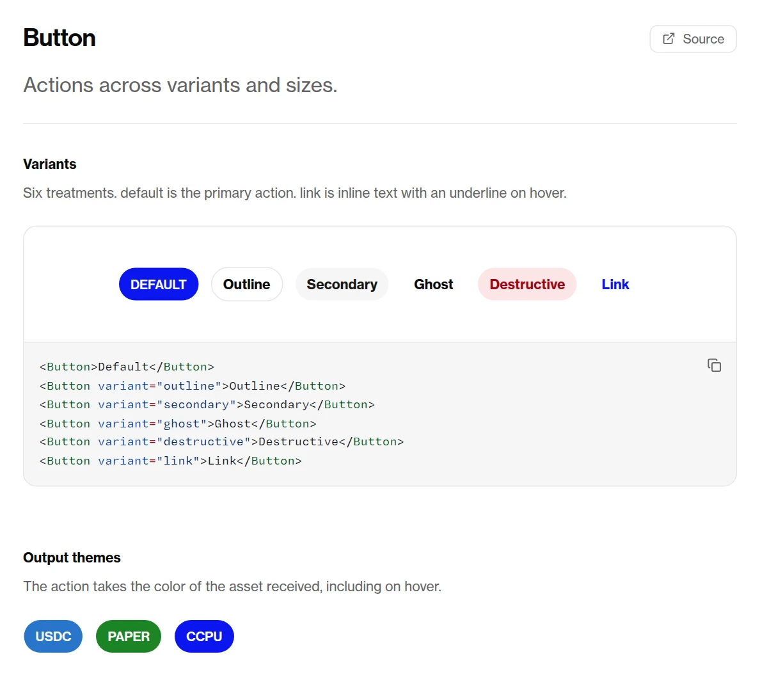Click the Output themes heading
Screen dimensions: 760x700
click(x=72, y=557)
